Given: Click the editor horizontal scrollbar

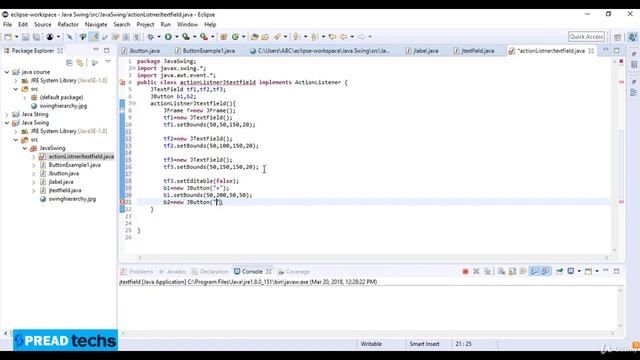Looking at the screenshot, I should click(373, 258).
